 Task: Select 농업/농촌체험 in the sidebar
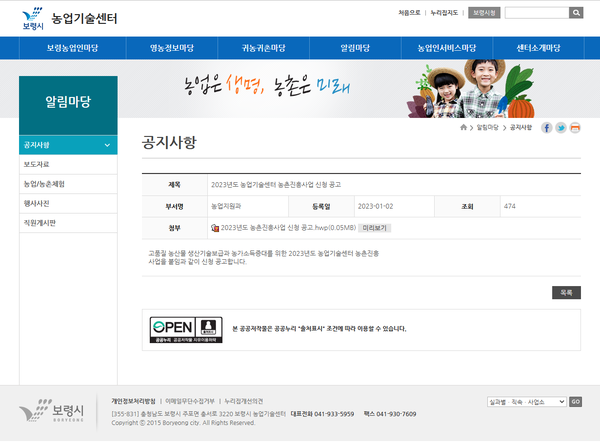pos(68,184)
